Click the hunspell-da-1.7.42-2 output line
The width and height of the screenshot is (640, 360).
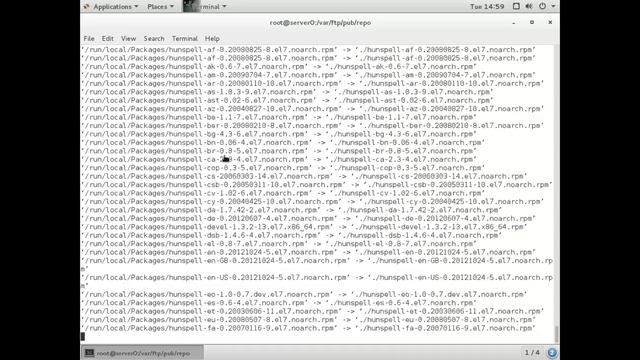pos(291,210)
